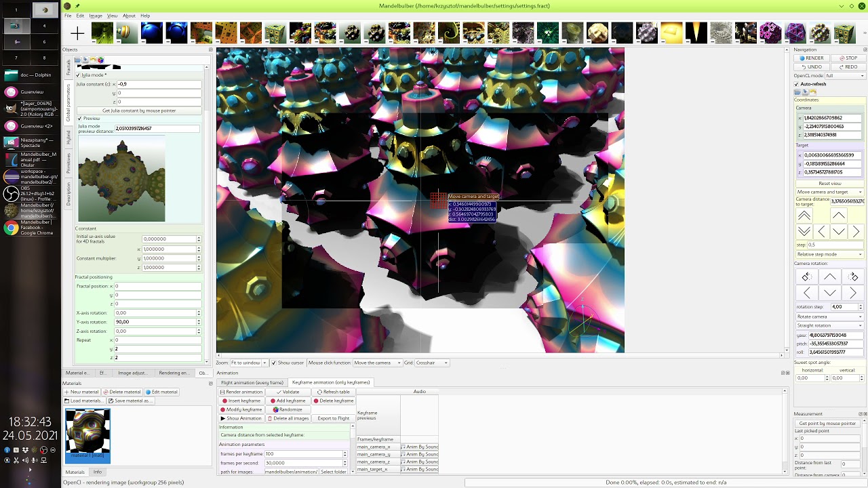Click the Randomize button
Viewport: 868px width, 488px height.
tap(288, 409)
